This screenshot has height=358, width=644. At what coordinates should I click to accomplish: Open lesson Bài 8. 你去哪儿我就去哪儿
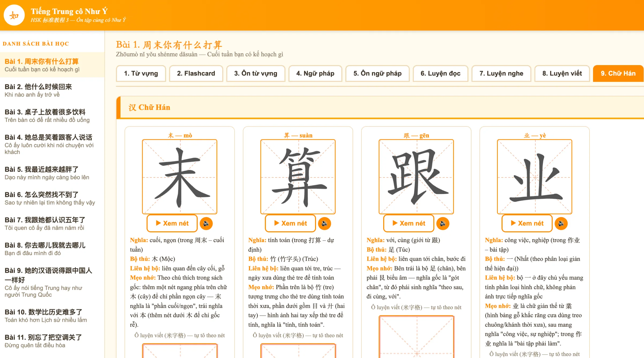(x=52, y=249)
